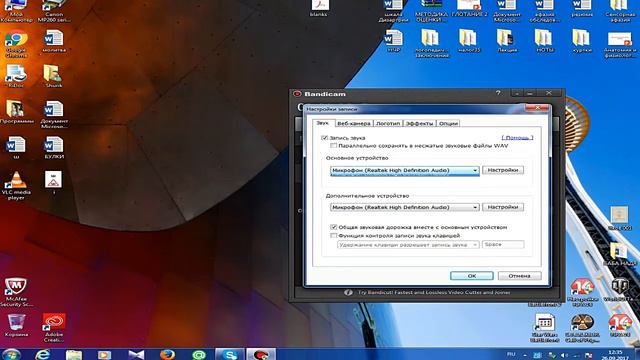Click Настройки next to the primary device
640x360 pixels.
(x=503, y=170)
